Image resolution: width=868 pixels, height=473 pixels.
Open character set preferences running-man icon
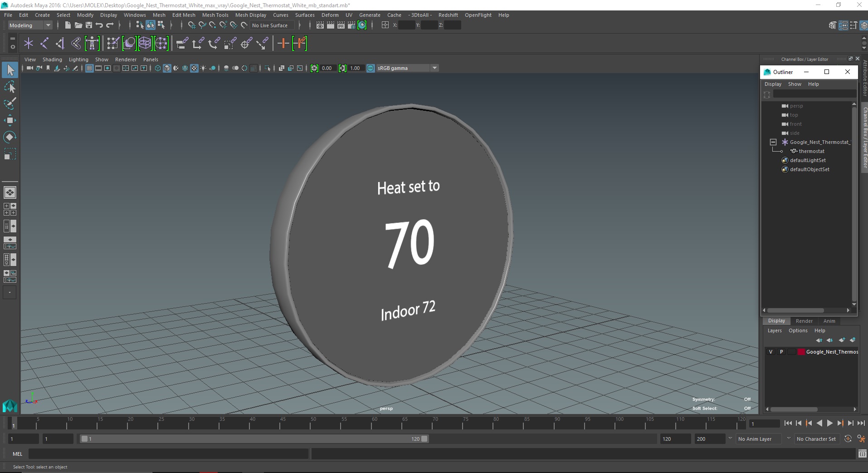pyautogui.click(x=861, y=439)
